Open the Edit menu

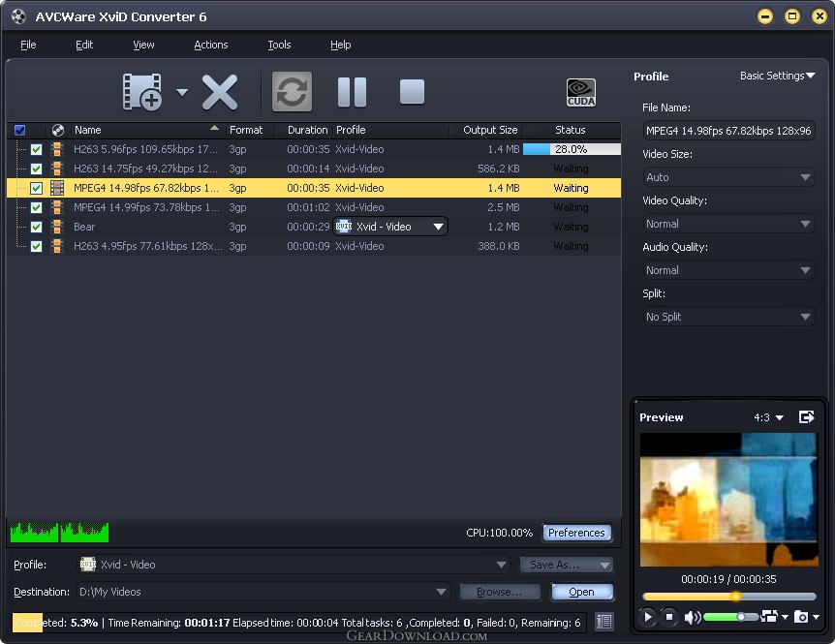84,45
